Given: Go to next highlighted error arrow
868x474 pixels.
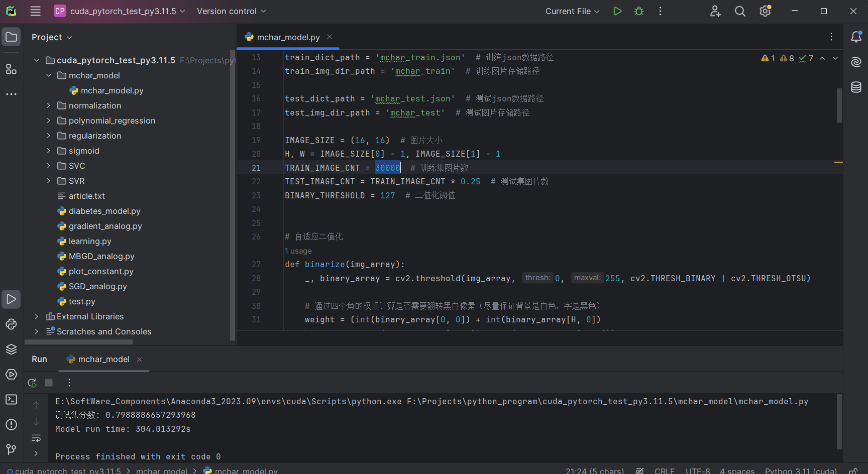Looking at the screenshot, I should (835, 58).
